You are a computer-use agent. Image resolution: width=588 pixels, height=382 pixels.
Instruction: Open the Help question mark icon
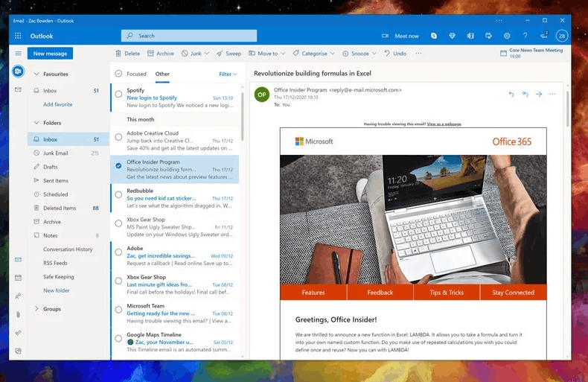click(525, 36)
